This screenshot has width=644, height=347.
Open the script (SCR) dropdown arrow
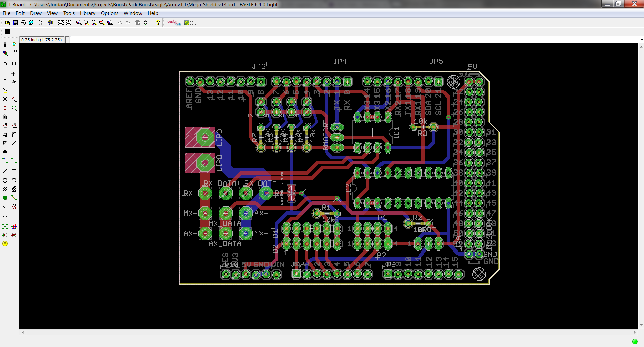63,24
